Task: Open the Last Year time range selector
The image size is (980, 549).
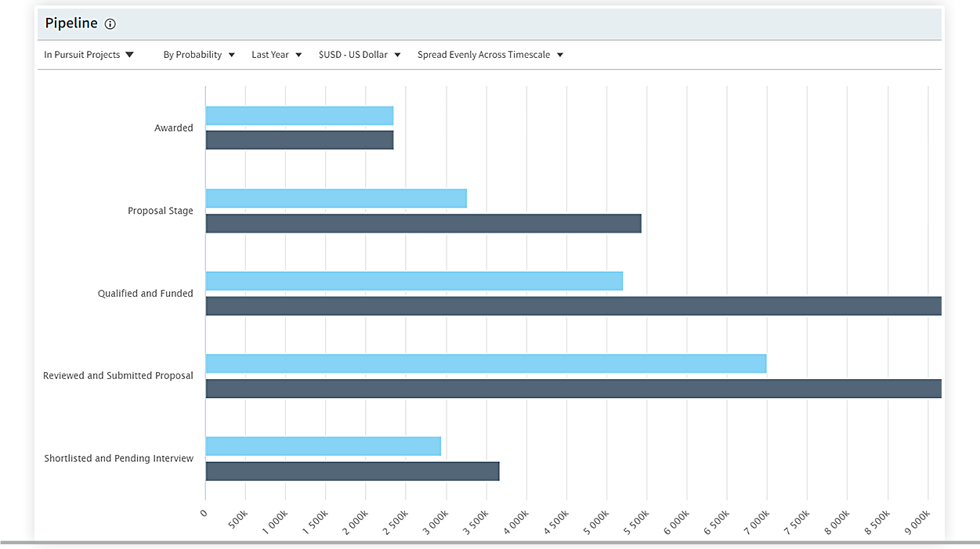Action: point(270,54)
